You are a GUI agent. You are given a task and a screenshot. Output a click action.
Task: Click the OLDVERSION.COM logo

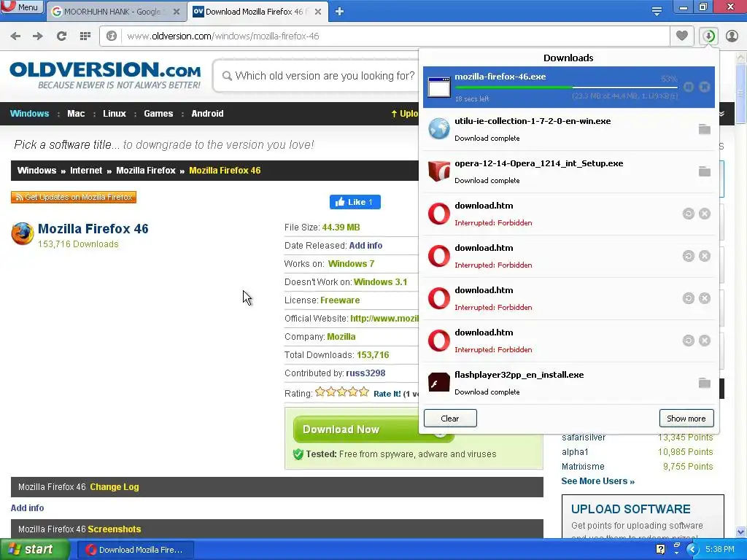pos(105,75)
